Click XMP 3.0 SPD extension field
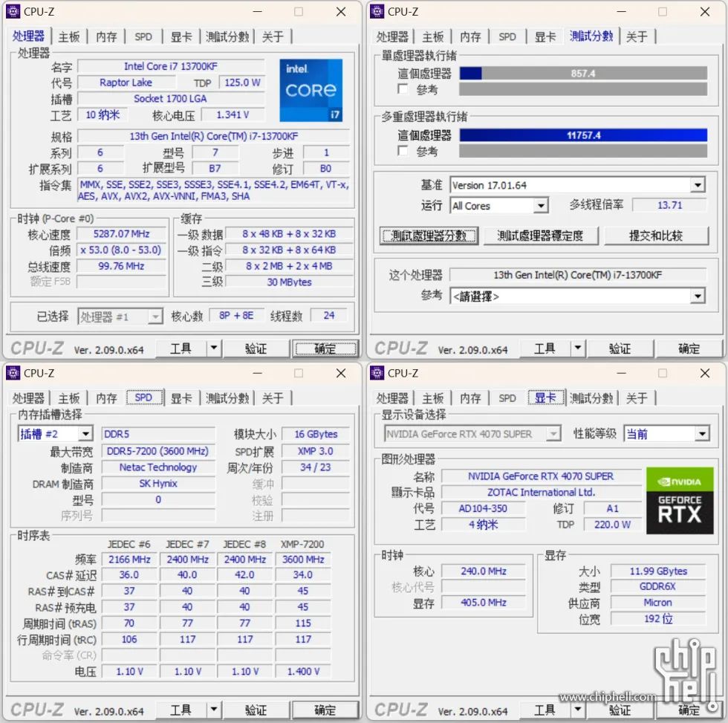 point(316,451)
